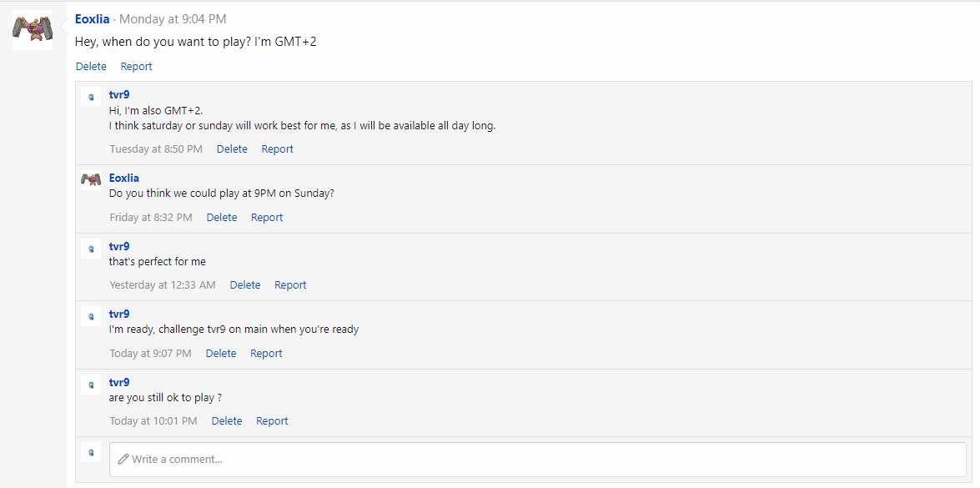Click tvr9's avatar beside the "I'm ready" comment
The width and height of the screenshot is (980, 488).
[91, 316]
